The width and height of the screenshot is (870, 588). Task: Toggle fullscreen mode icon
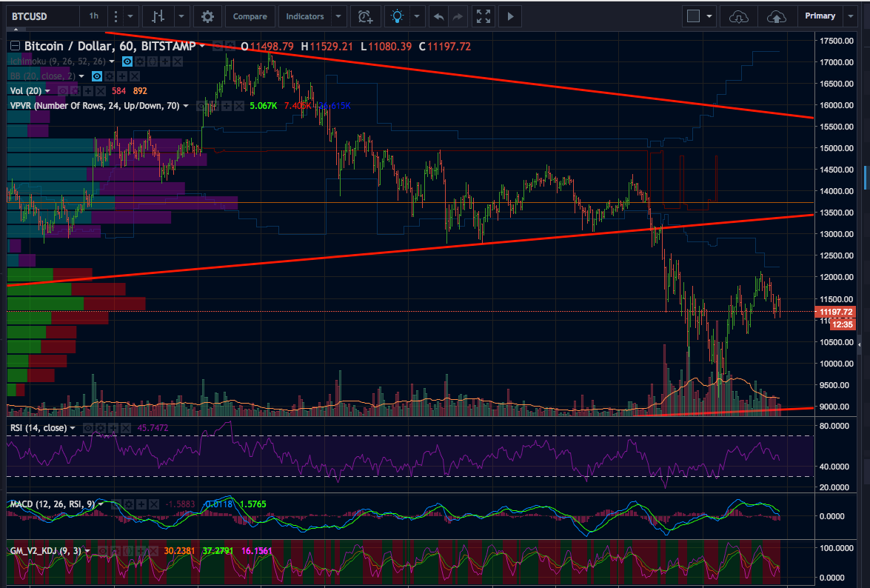click(483, 16)
